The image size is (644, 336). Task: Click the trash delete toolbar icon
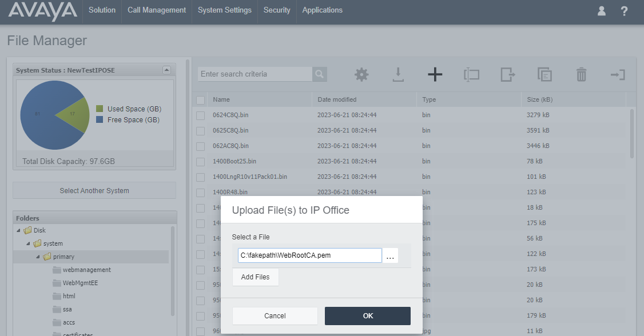tap(581, 75)
